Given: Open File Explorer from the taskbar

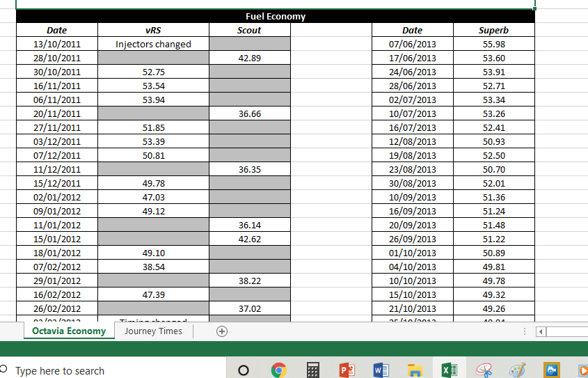Looking at the screenshot, I should (415, 370).
